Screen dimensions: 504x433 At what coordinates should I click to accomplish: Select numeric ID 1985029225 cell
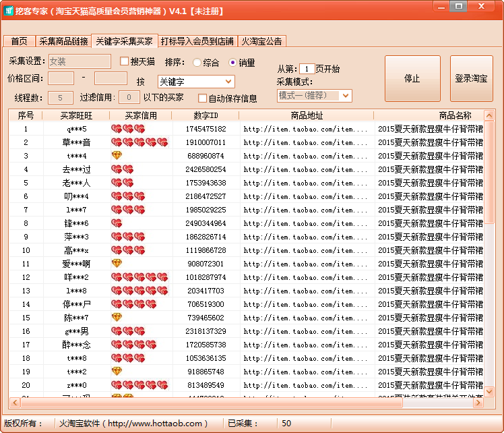206,210
